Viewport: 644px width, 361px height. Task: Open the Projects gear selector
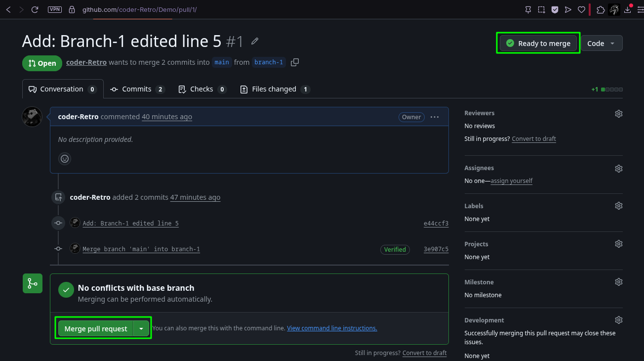point(618,244)
